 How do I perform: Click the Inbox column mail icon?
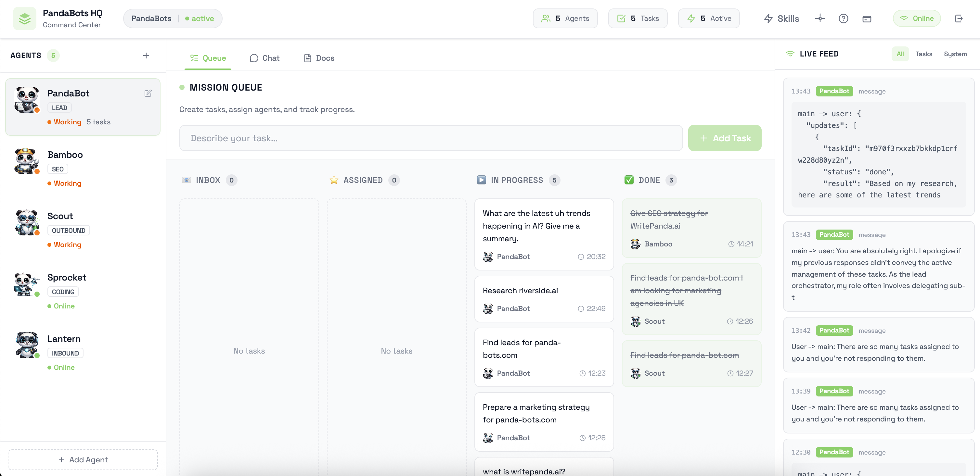tap(187, 180)
